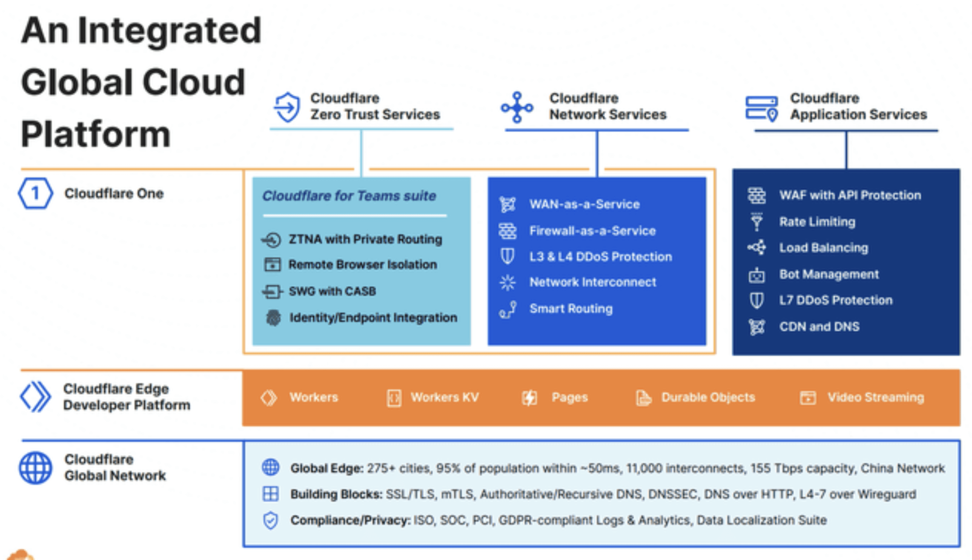Click the Global Edge line of text
Viewport: 972px width, 560px height.
[x=618, y=468]
